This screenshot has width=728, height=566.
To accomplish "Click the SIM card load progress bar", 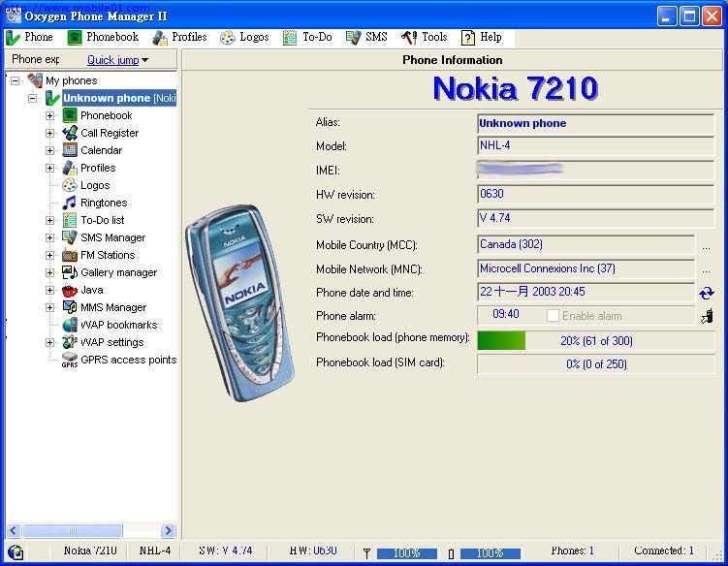I will coord(596,364).
